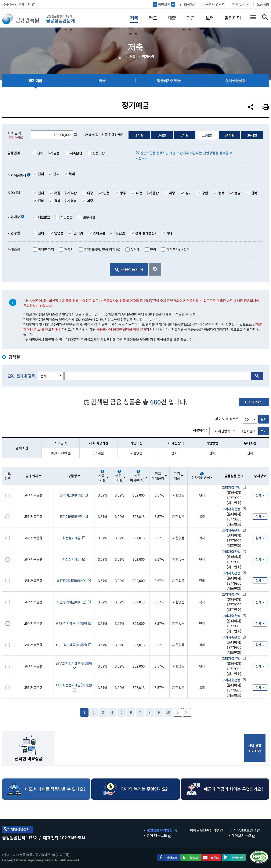
Task: Open help icon above 세후 이자(예시) column
Action: 138,471
